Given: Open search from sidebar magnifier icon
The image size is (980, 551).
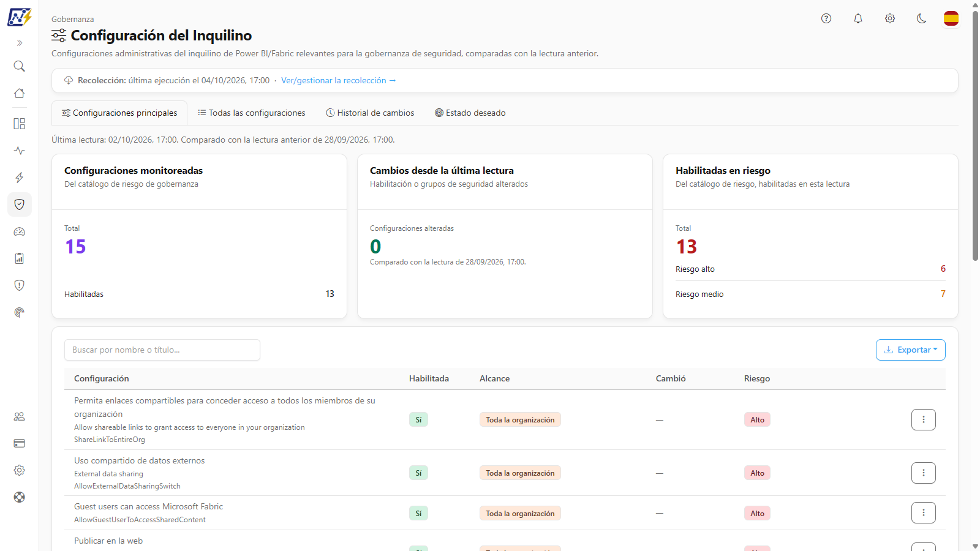Looking at the screenshot, I should pyautogui.click(x=20, y=66).
